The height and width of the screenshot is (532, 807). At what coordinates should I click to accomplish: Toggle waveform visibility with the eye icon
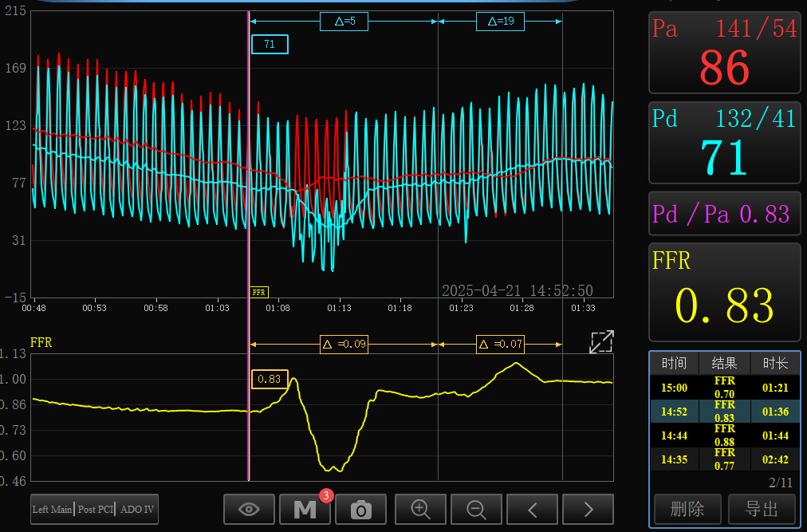249,510
